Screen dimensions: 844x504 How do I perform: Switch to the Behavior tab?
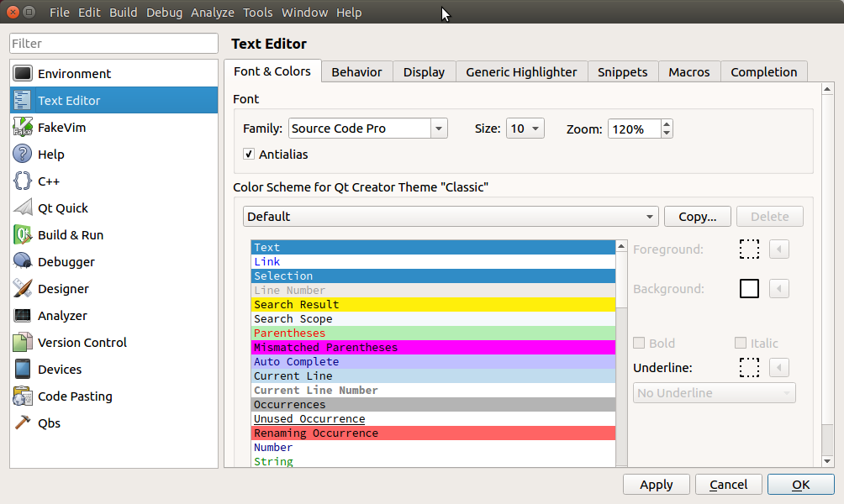pos(356,72)
